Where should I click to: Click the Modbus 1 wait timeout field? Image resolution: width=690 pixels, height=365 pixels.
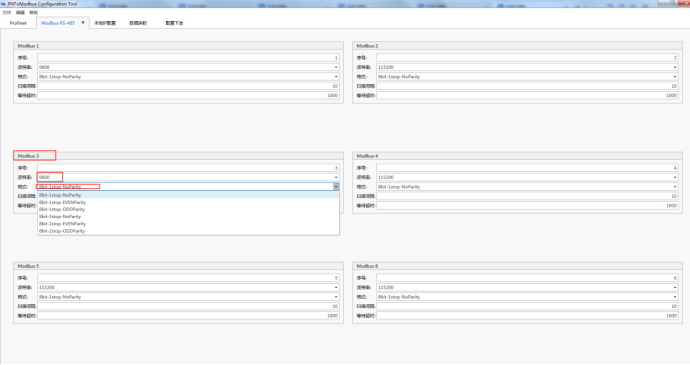188,96
